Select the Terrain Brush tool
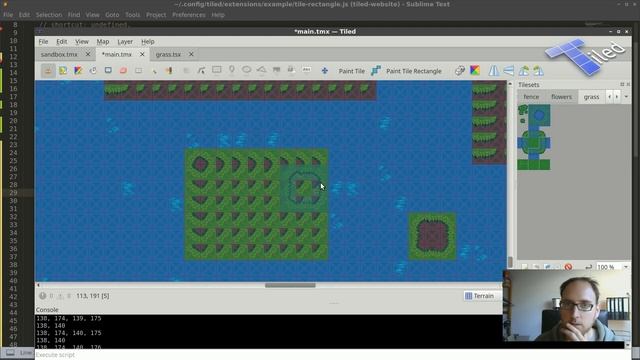The width and height of the screenshot is (640, 360). (x=63, y=71)
